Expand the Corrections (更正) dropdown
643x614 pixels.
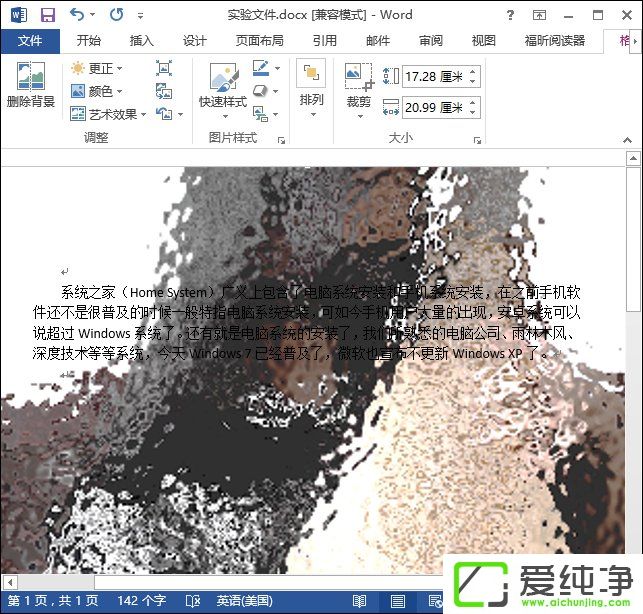pos(98,68)
